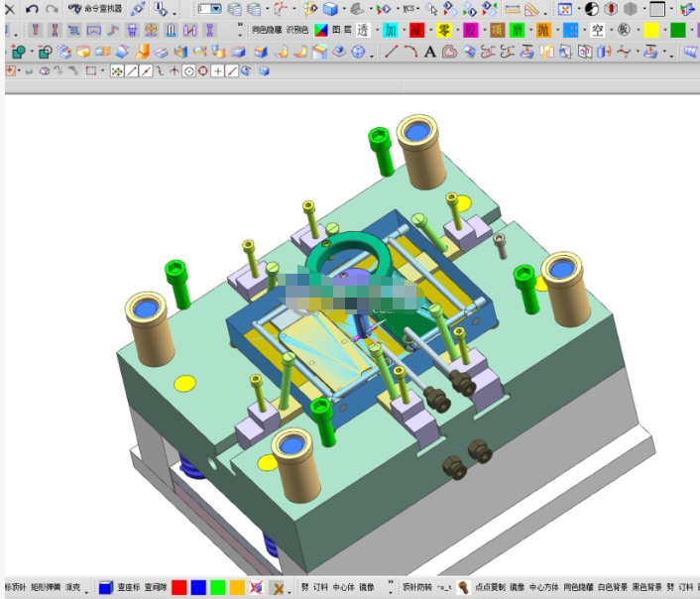Select the magenta 胶 color swatch
The height and width of the screenshot is (599, 700).
(471, 30)
